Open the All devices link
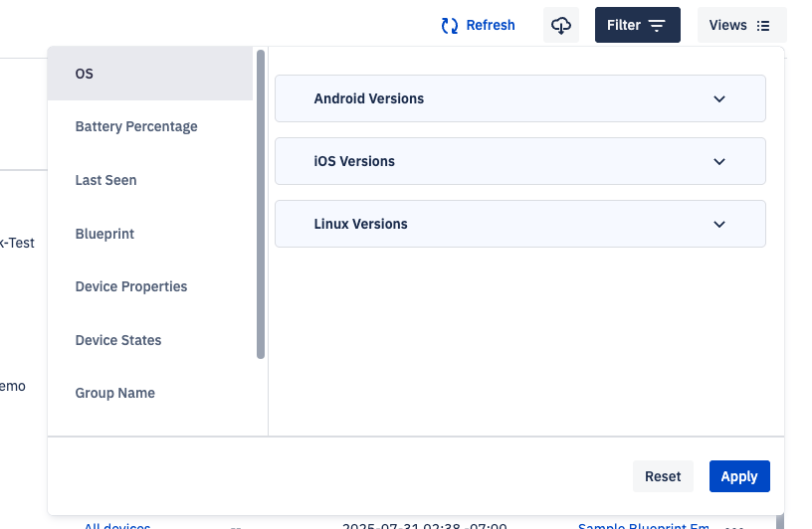The height and width of the screenshot is (529, 812). pos(117,526)
